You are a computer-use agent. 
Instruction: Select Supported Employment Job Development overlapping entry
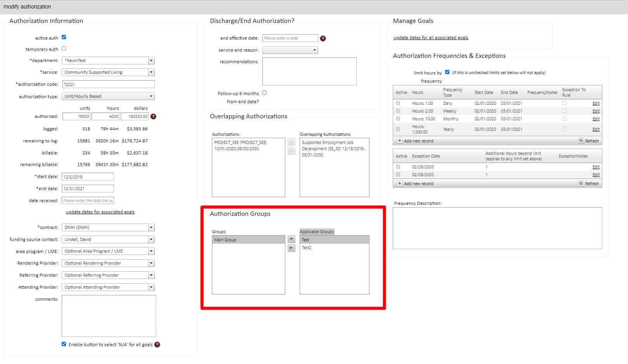pos(335,149)
